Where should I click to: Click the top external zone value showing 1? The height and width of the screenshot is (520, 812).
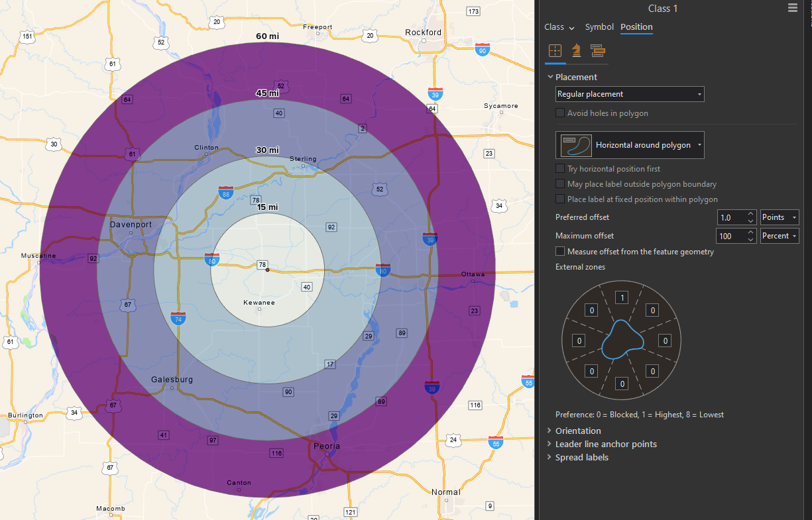coord(621,297)
